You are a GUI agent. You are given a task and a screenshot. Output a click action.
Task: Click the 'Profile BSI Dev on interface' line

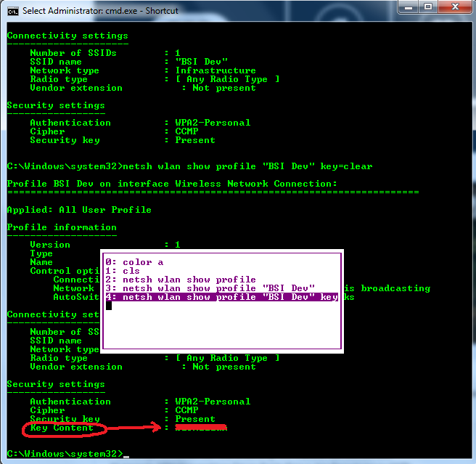pos(172,184)
